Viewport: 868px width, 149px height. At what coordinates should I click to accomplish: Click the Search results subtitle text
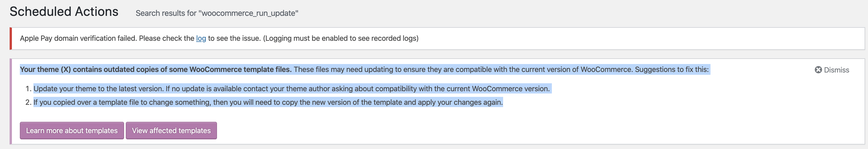click(217, 13)
